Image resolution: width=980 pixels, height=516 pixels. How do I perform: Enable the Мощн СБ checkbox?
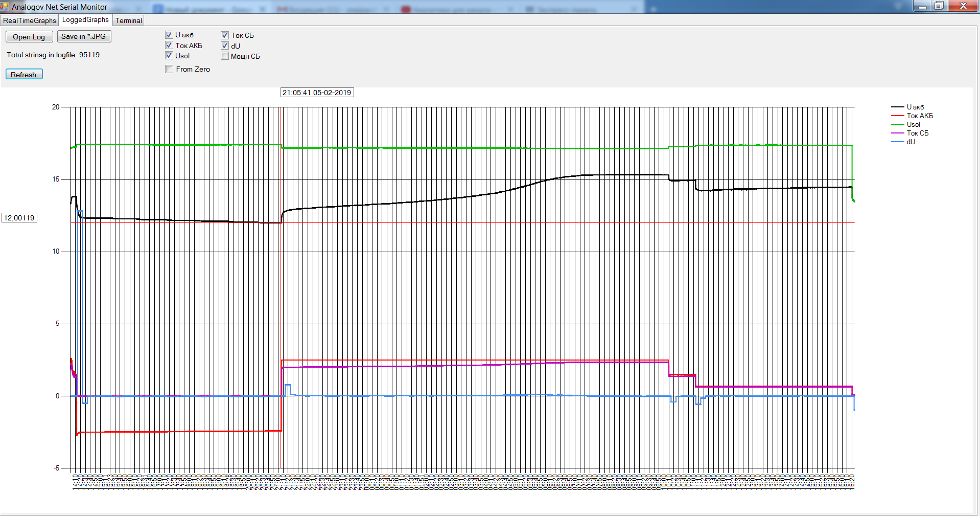click(225, 56)
